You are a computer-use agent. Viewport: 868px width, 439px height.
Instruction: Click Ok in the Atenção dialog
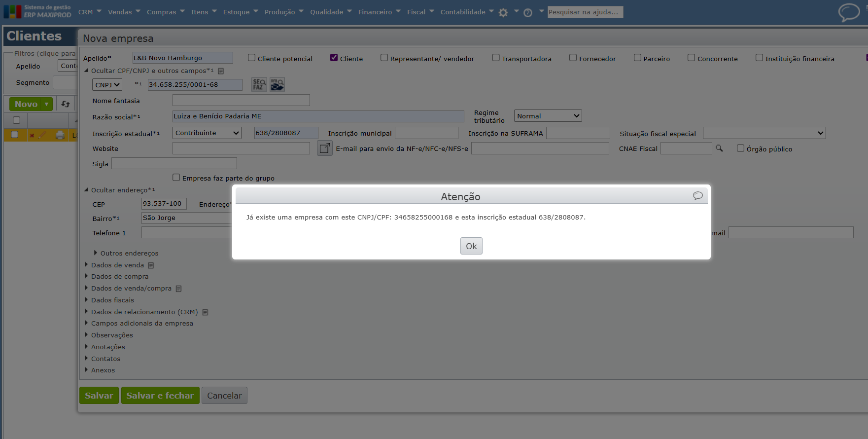471,246
